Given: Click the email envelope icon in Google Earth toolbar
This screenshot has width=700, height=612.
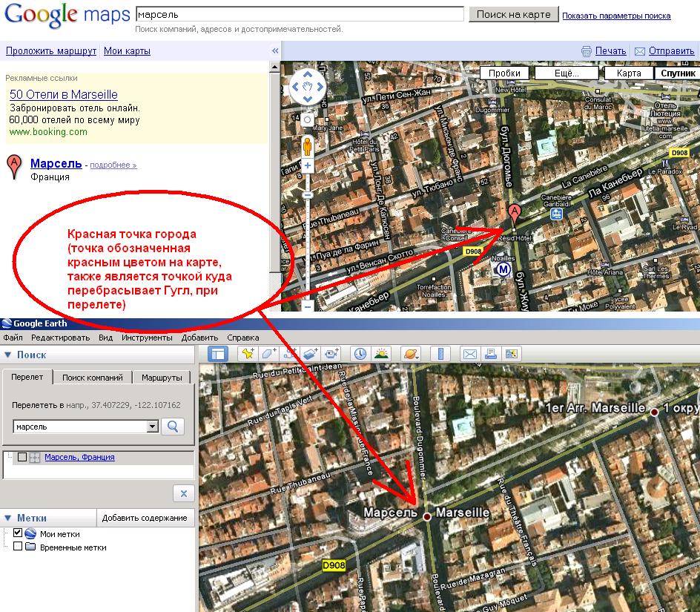Looking at the screenshot, I should tap(470, 354).
